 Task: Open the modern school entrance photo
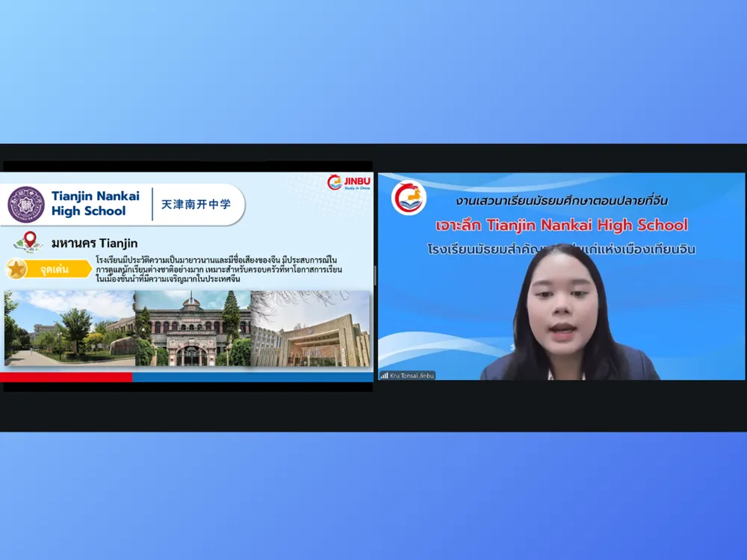click(310, 329)
